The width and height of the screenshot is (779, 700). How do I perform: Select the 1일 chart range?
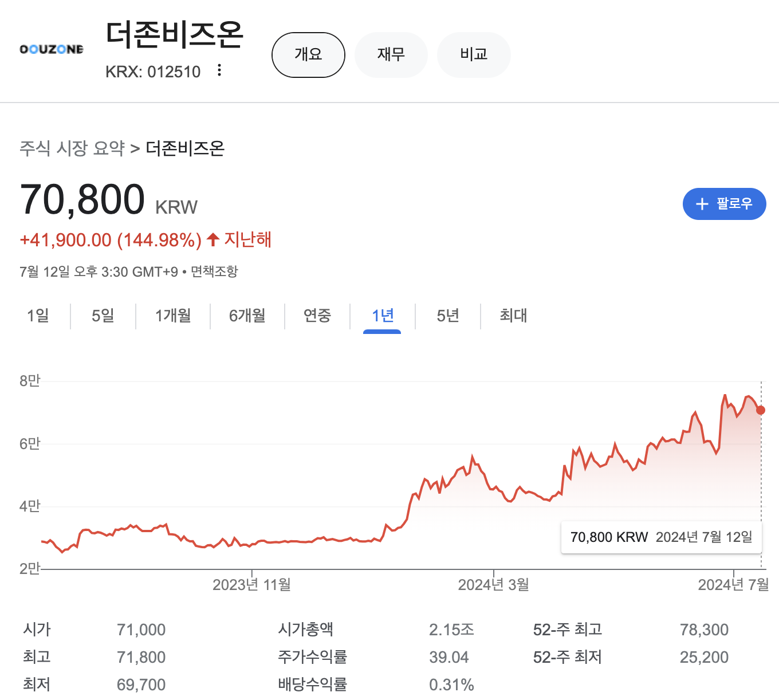click(x=38, y=316)
